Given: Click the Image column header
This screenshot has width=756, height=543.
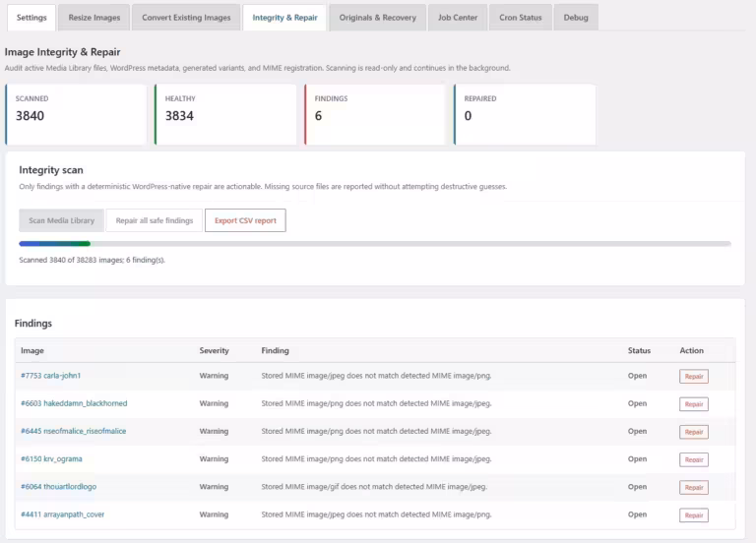Looking at the screenshot, I should click(x=32, y=350).
